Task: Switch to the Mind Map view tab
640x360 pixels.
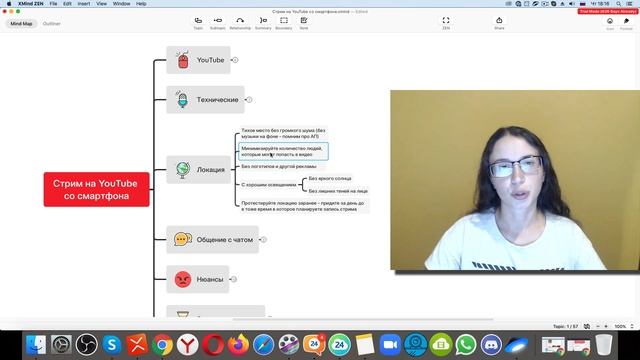Action: [21, 24]
